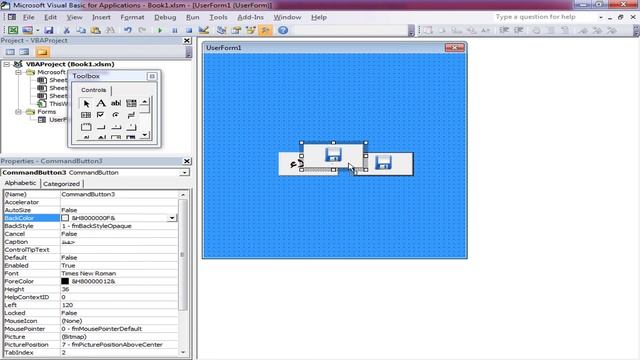Select the Caption property row
Image resolution: width=640 pixels, height=360 pixels.
(91, 242)
